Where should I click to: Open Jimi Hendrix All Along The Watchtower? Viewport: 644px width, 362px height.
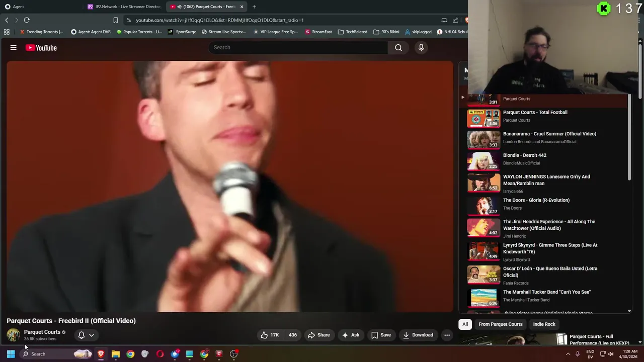pos(543,228)
